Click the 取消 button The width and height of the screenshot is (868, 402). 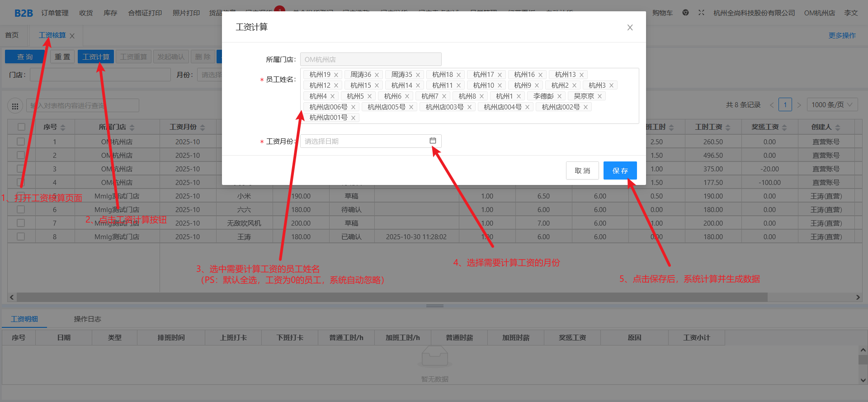click(x=582, y=170)
